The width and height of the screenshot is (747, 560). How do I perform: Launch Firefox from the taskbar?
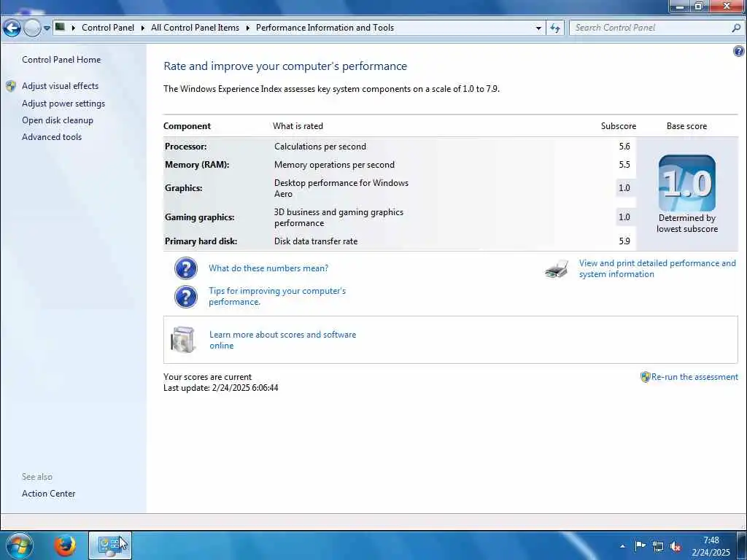65,545
